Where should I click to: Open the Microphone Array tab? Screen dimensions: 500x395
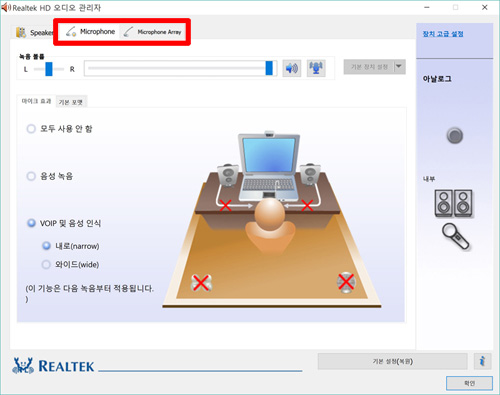[x=152, y=32]
